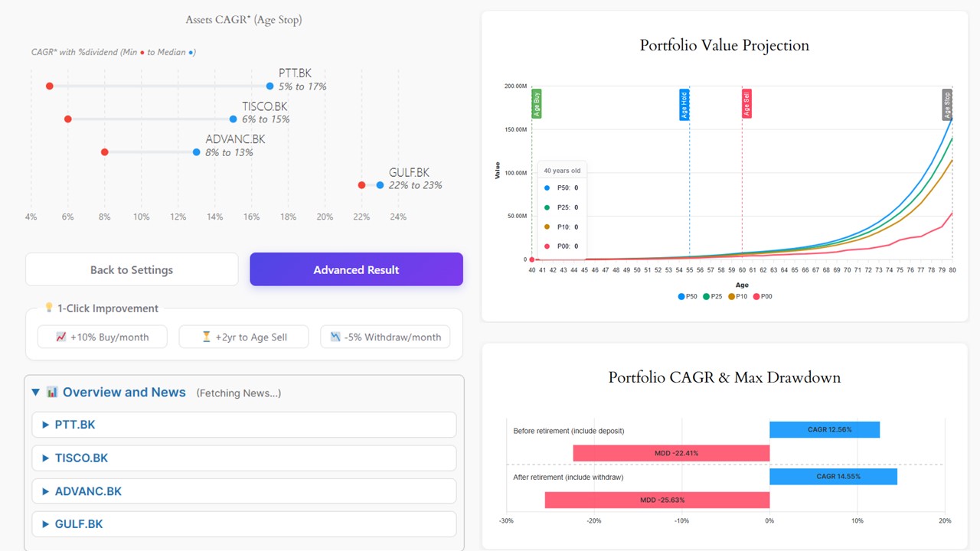Viewport: 980px width, 551px height.
Task: Select the green Age Buy marker
Action: click(x=536, y=104)
